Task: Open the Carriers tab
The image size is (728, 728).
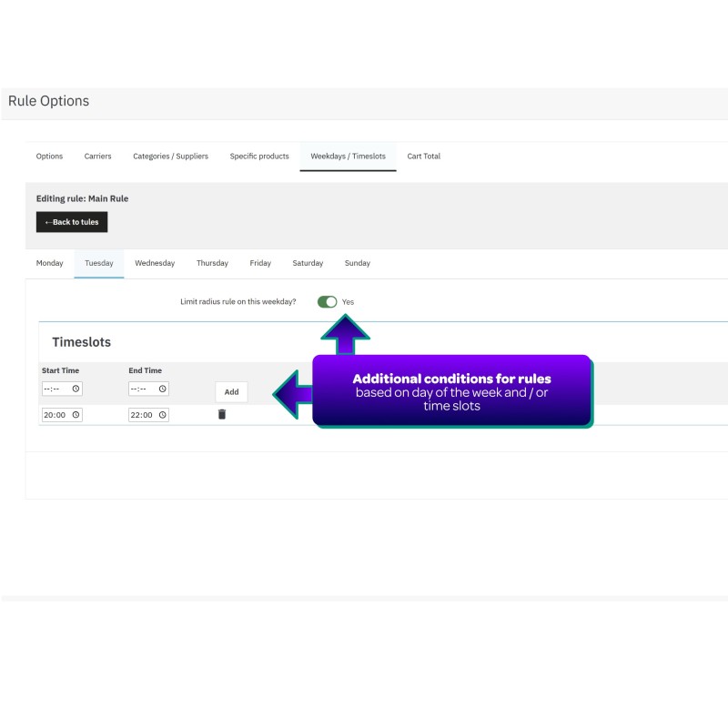Action: click(x=97, y=157)
